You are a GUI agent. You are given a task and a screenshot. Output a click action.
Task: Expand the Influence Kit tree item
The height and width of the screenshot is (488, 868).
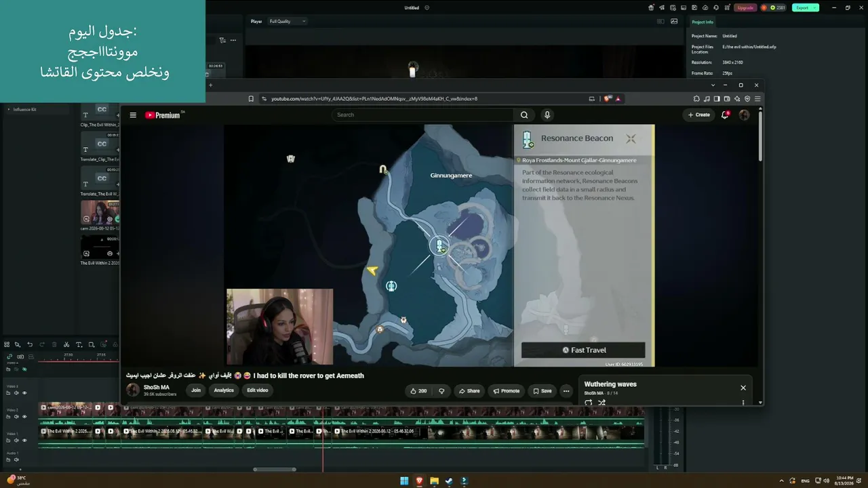9,109
